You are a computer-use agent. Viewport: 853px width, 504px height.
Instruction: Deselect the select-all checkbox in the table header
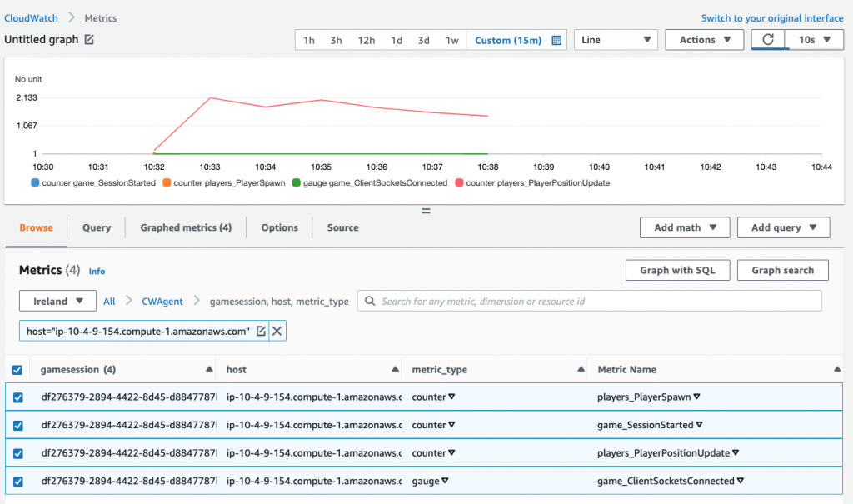pyautogui.click(x=18, y=369)
